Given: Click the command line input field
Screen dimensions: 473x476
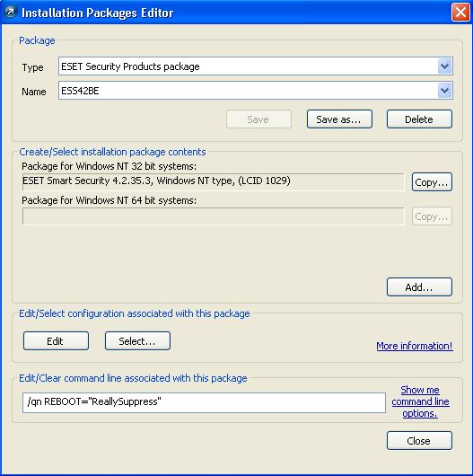Looking at the screenshot, I should coord(204,402).
